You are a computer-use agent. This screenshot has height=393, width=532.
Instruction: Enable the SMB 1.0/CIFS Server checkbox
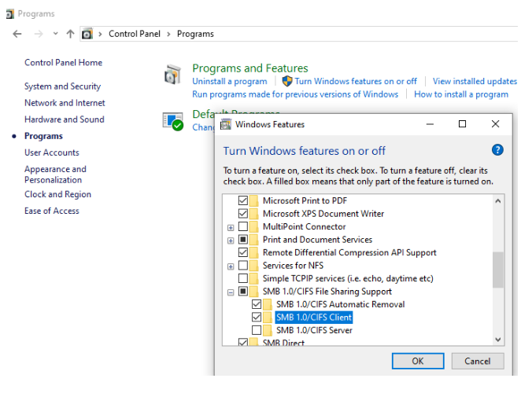tap(257, 329)
